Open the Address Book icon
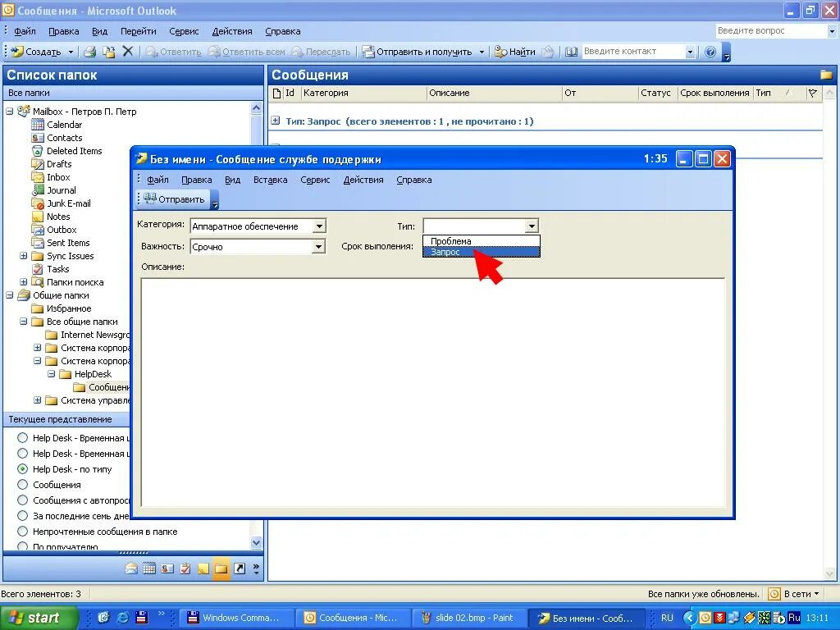This screenshot has height=630, width=840. (571, 52)
